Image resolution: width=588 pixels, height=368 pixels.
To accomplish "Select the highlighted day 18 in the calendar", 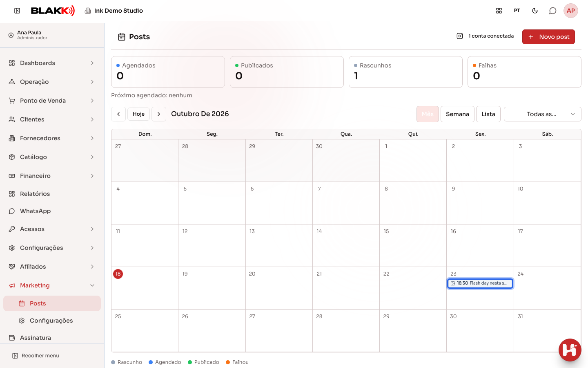I will (x=118, y=274).
